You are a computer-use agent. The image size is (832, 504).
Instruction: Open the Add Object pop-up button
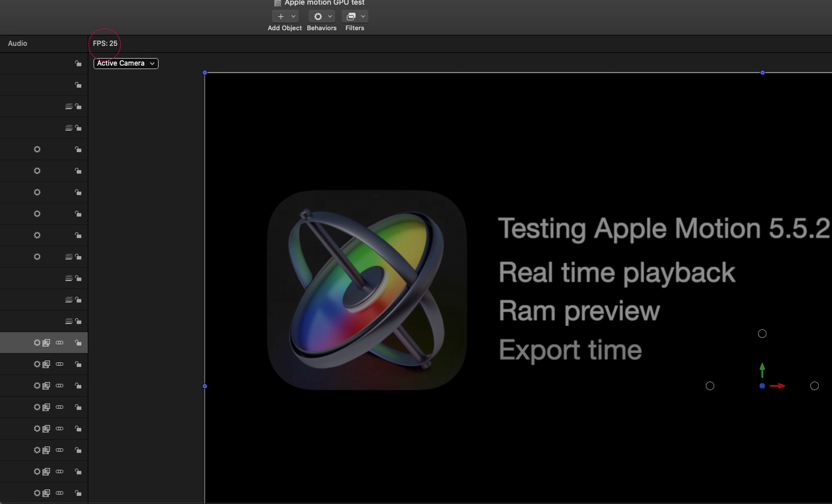(x=285, y=16)
